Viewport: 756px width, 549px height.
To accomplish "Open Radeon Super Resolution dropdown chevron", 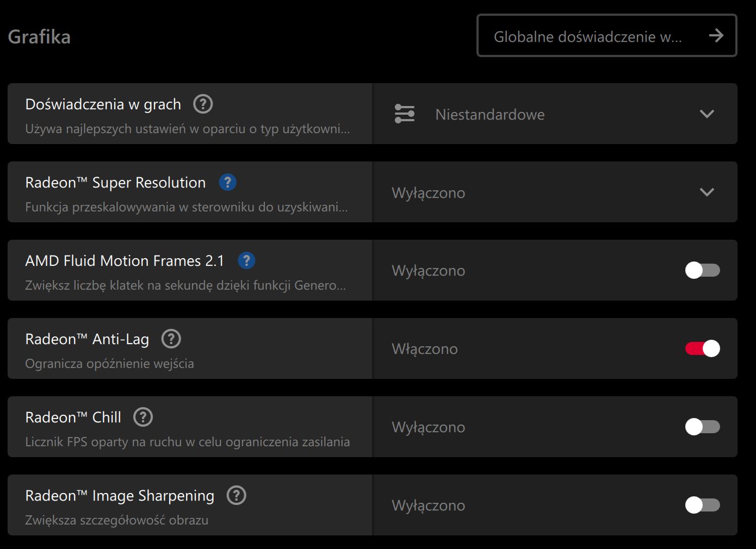I will pyautogui.click(x=707, y=192).
